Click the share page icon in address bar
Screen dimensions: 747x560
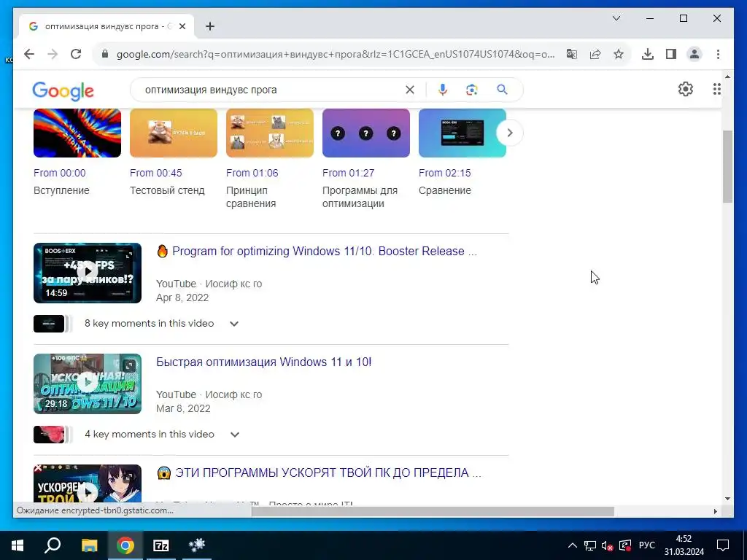point(595,54)
